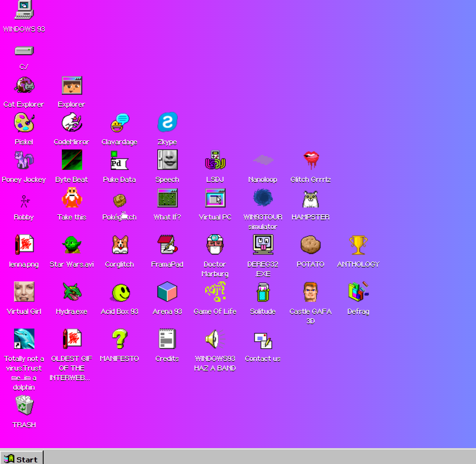Viewport: 476px width, 464px height.
Task: Select the plain Explorer face icon
Action: point(72,85)
